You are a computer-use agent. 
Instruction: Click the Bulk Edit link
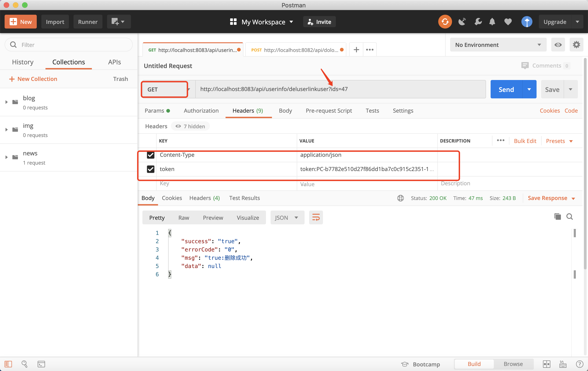525,141
